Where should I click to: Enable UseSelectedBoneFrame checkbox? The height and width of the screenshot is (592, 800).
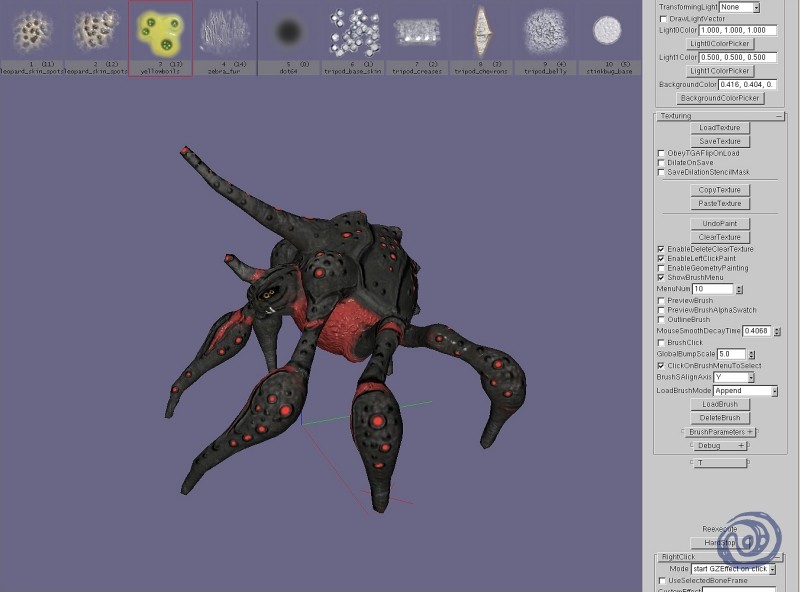click(x=662, y=581)
